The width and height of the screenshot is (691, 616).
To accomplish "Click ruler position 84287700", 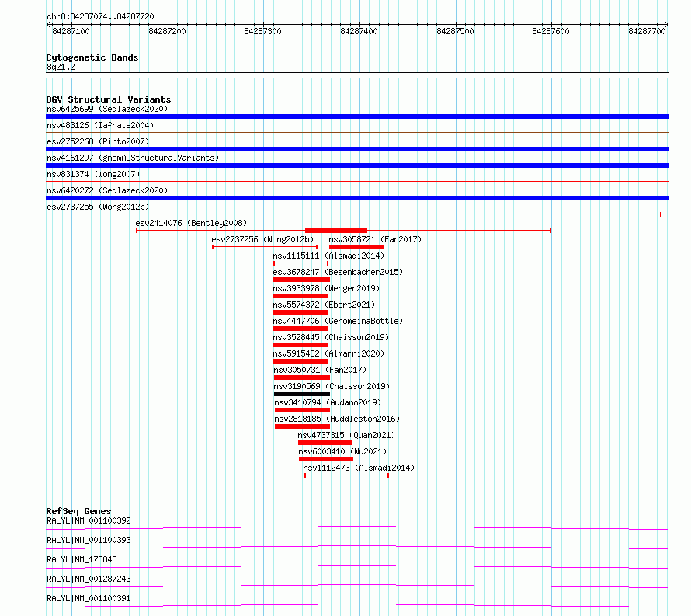I will click(x=647, y=31).
